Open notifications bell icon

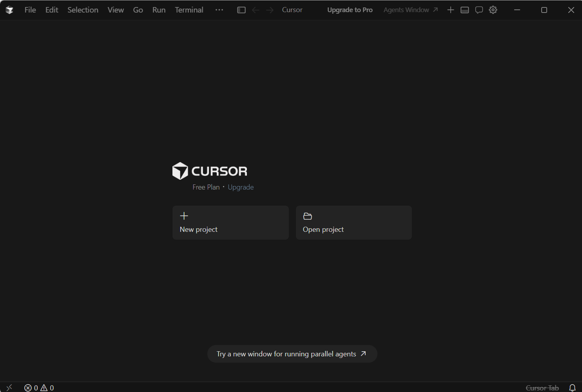click(x=572, y=388)
